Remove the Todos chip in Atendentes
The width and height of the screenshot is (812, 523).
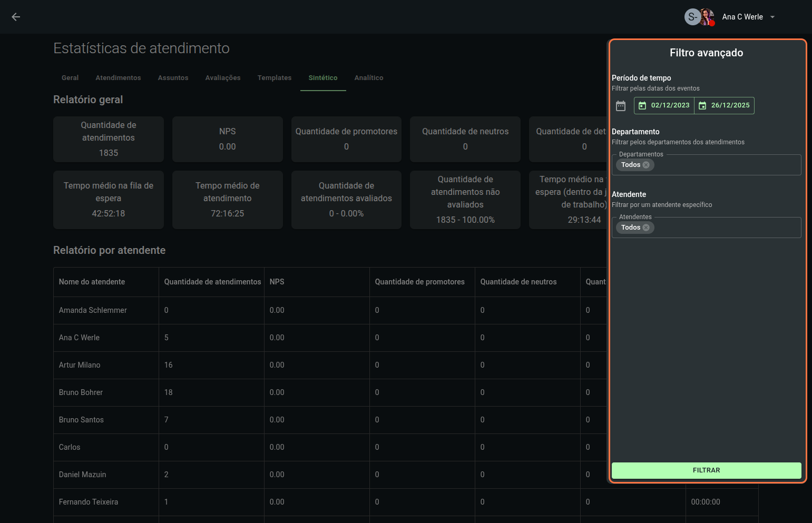tap(646, 228)
